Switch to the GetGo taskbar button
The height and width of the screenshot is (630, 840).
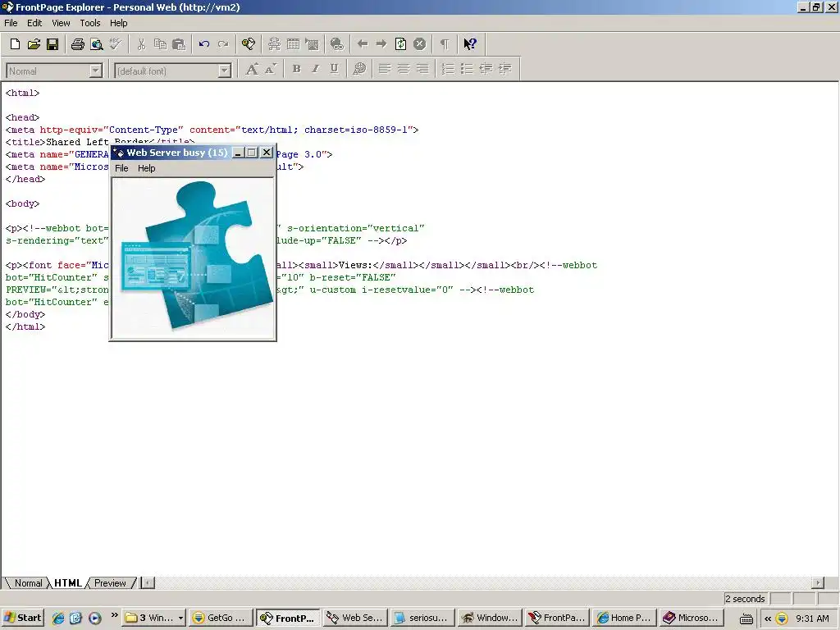click(x=221, y=618)
